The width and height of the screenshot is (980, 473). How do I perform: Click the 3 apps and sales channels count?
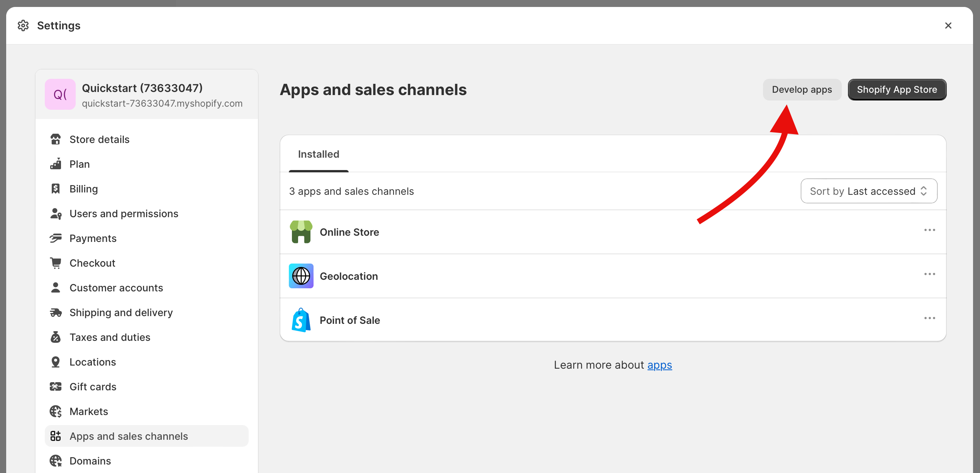(351, 191)
